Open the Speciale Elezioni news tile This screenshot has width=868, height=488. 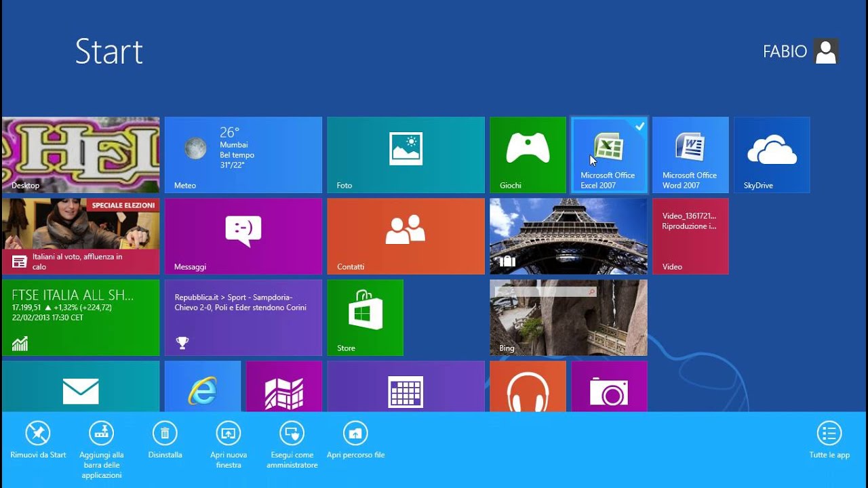[81, 237]
